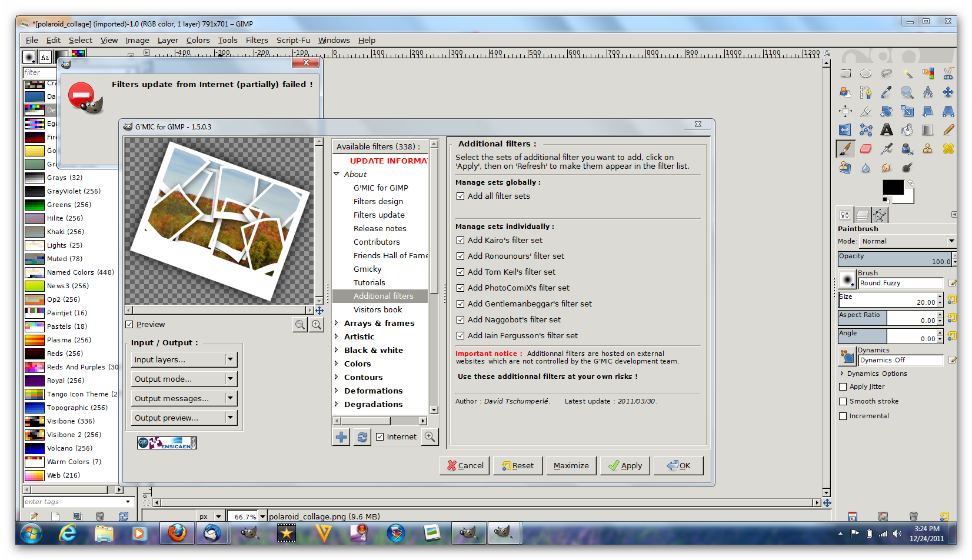Select the Heal bandage tool
The width and height of the screenshot is (972, 560).
coord(948,149)
